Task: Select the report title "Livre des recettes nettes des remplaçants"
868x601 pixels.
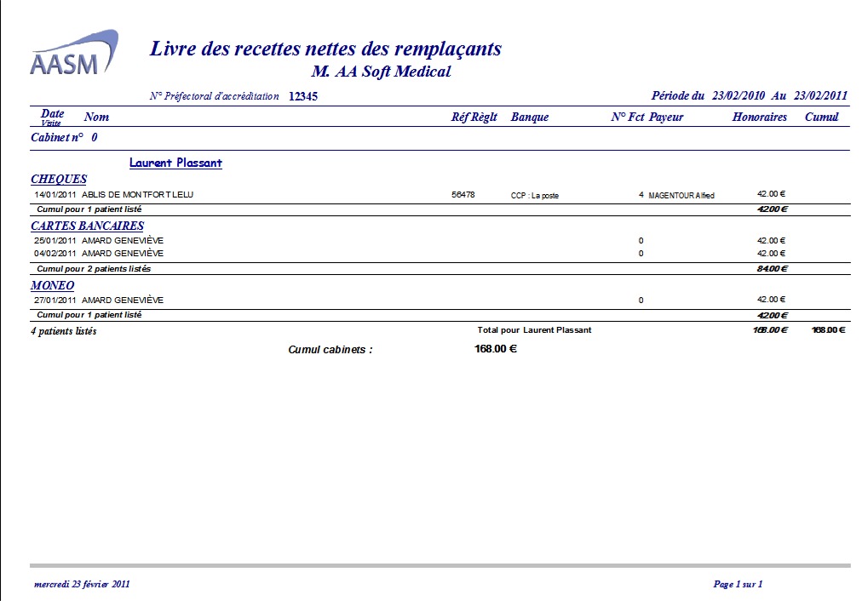Action: [325, 49]
